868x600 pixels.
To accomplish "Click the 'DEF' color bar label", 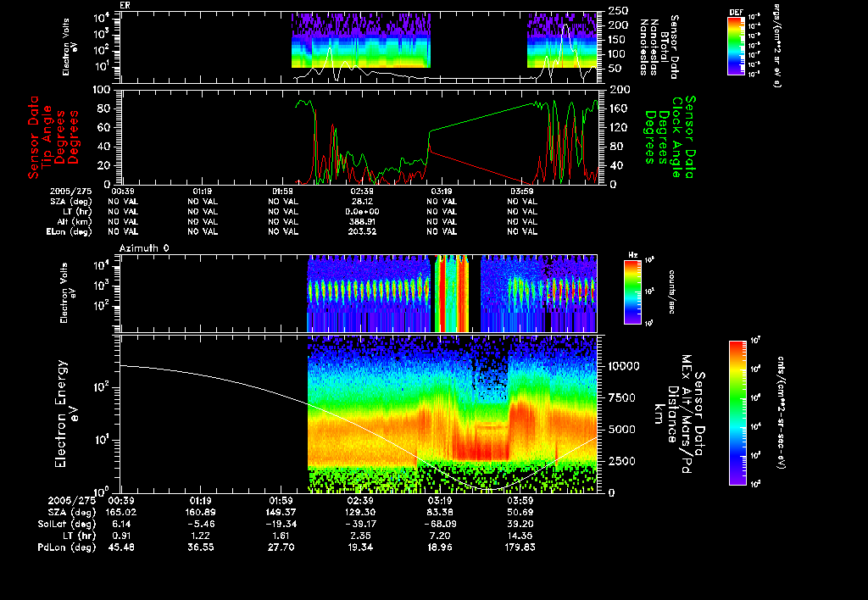I will pos(736,12).
